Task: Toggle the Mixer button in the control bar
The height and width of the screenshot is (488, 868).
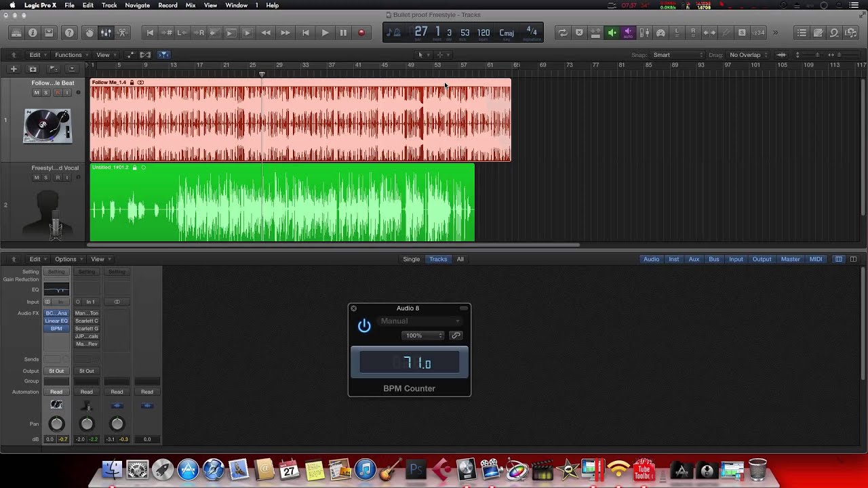Action: coord(106,33)
